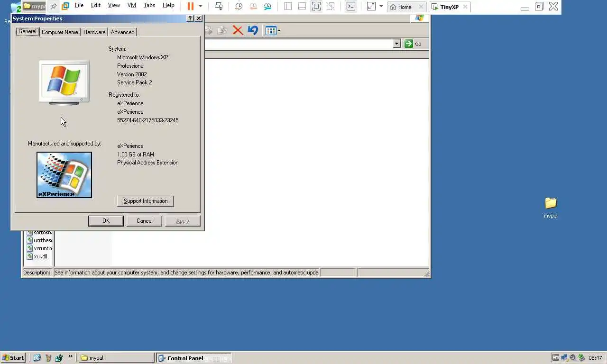The image size is (607, 364).
Task: Select the General tab
Action: 27,31
